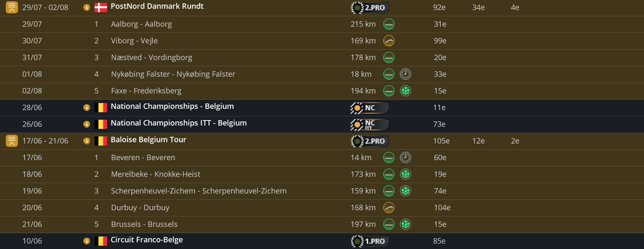Image resolution: width=644 pixels, height=249 pixels.
Task: Click Denmark flag next to PostNord Danmark Rundt
Action: click(101, 8)
